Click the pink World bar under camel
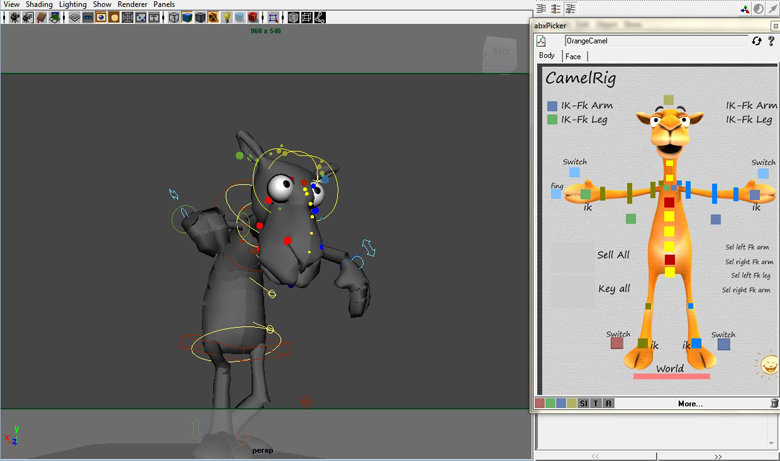 (x=672, y=376)
